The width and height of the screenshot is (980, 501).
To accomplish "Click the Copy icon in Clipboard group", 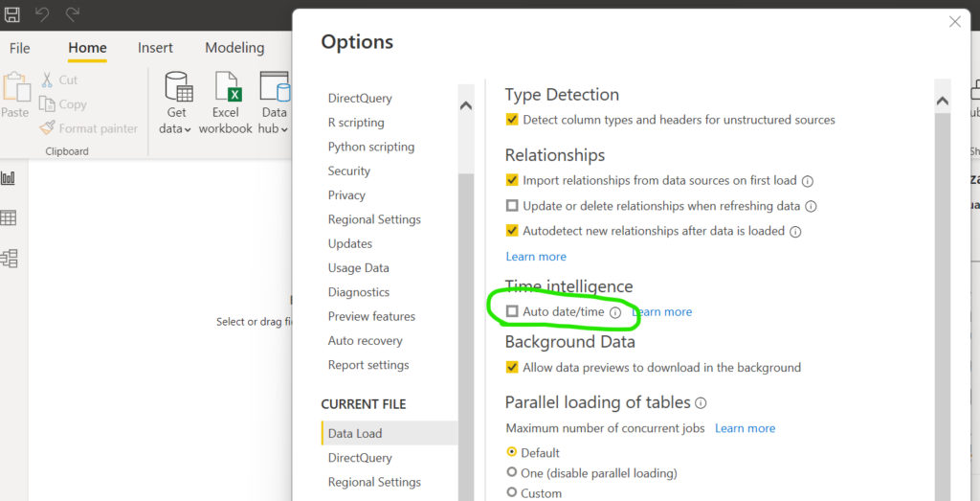I will (47, 103).
